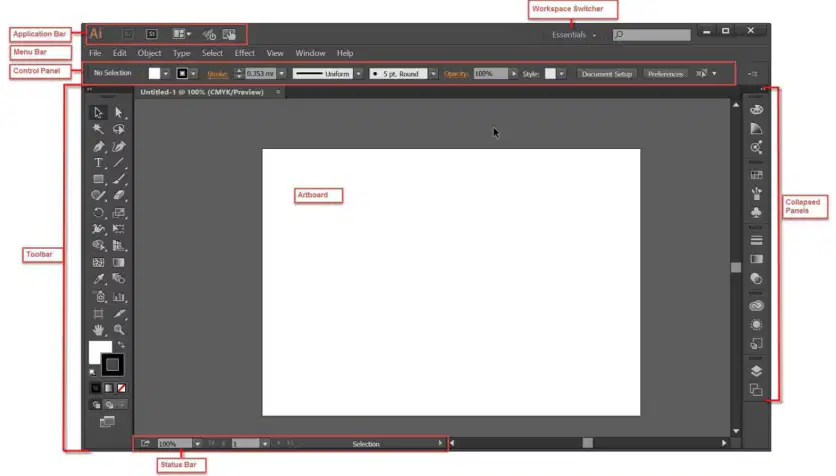This screenshot has width=836, height=476.
Task: Open the Layers panel icon
Action: [756, 371]
